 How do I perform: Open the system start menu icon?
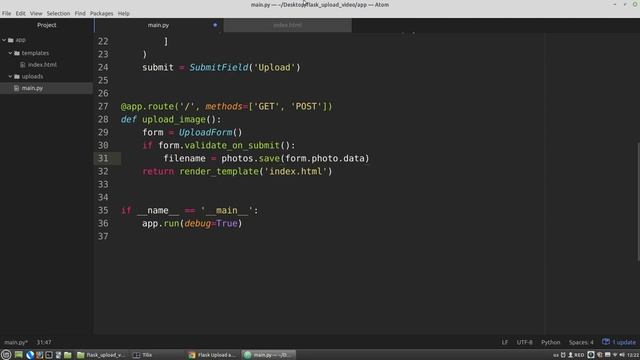(x=6, y=355)
